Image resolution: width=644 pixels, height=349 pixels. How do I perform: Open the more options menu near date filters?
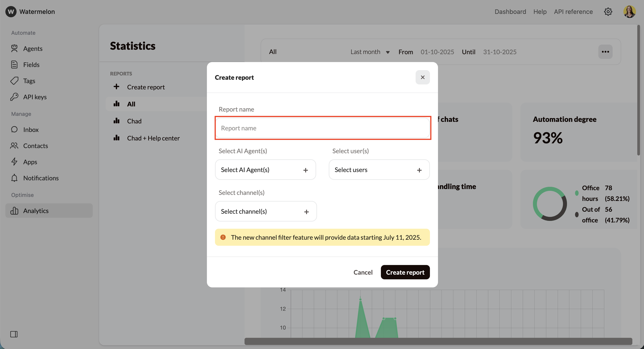606,52
